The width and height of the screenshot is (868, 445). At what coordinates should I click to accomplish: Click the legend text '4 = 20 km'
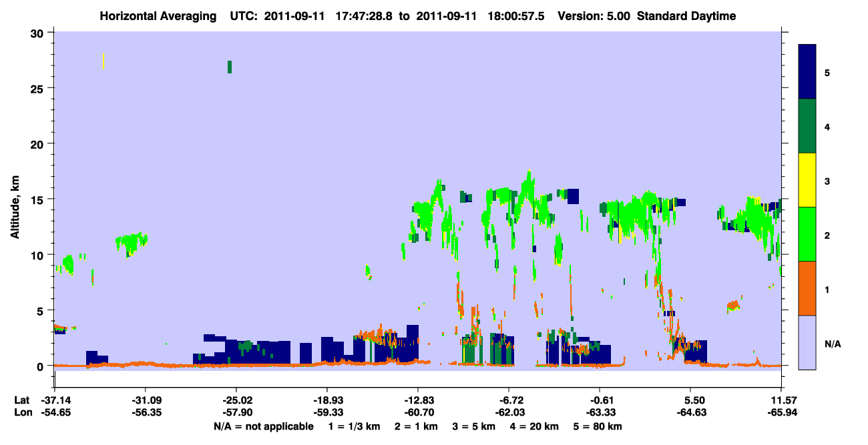click(533, 426)
